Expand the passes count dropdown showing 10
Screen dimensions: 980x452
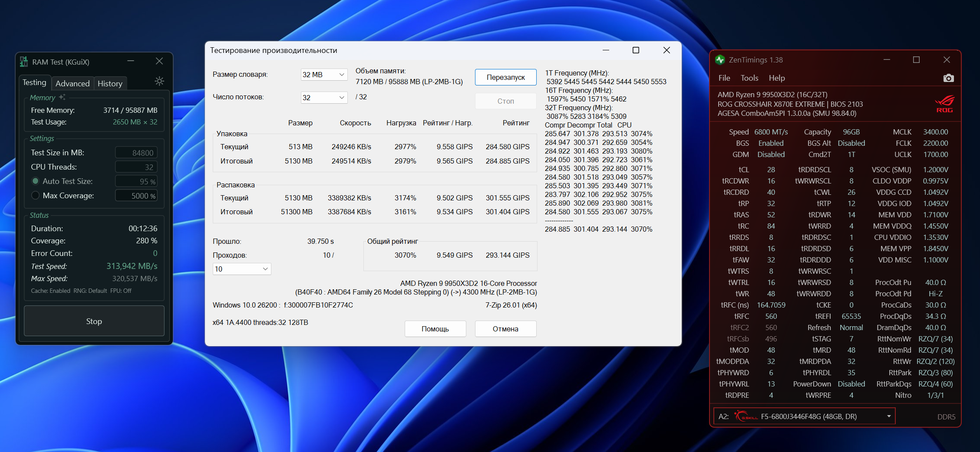point(242,269)
